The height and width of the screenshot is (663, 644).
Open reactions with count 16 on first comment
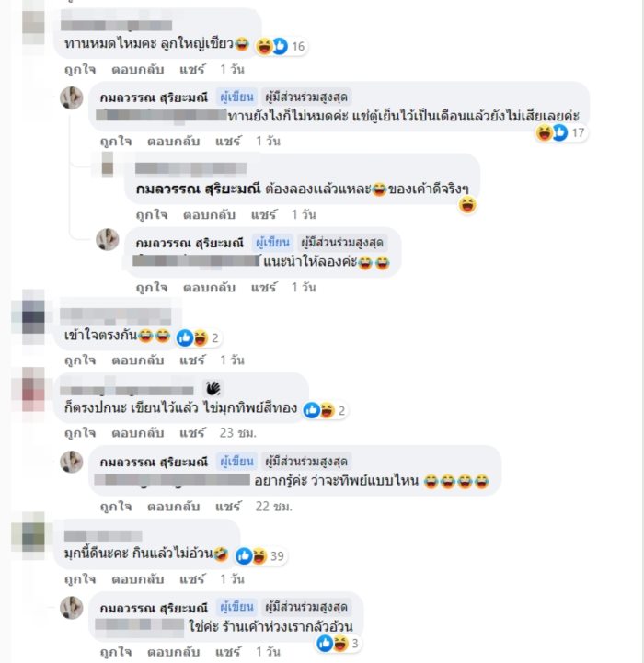tap(281, 46)
